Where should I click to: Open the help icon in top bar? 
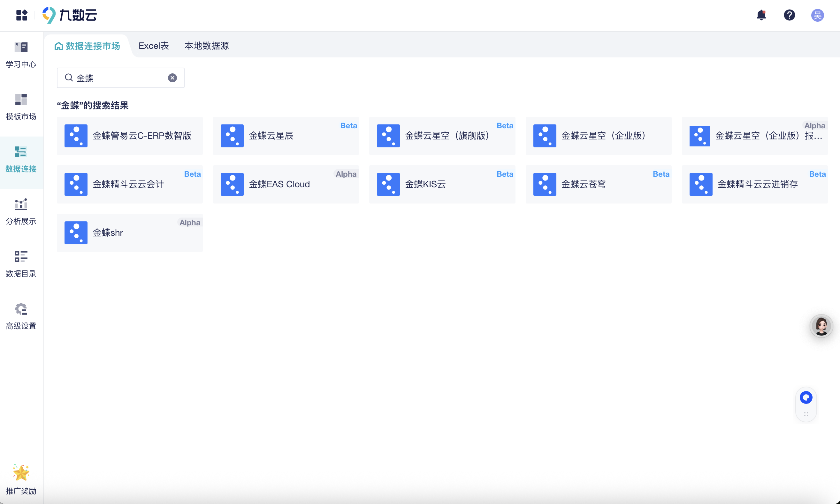pos(789,15)
